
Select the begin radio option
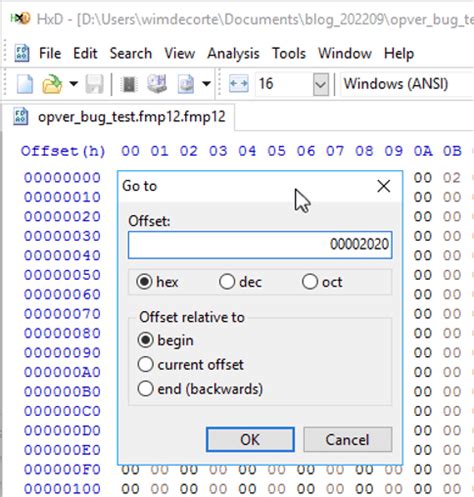pyautogui.click(x=146, y=340)
